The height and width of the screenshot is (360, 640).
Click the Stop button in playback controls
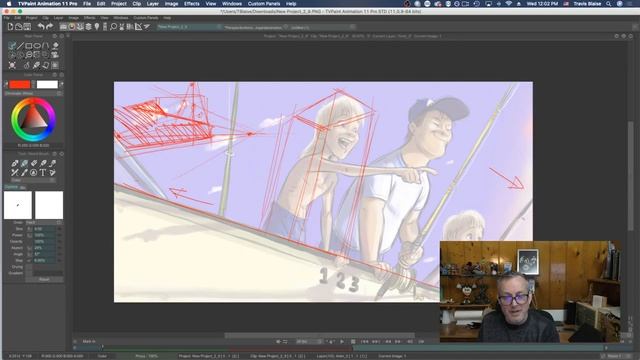point(353,341)
